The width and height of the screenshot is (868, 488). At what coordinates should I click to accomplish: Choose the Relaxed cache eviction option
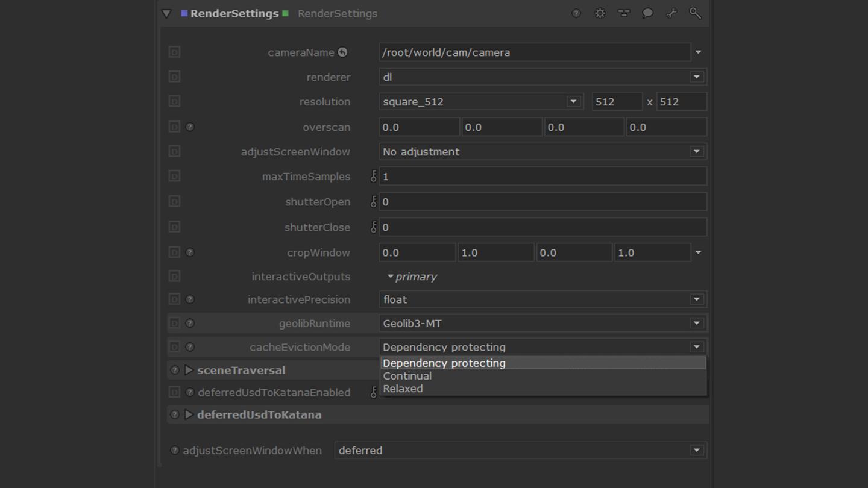click(x=403, y=389)
